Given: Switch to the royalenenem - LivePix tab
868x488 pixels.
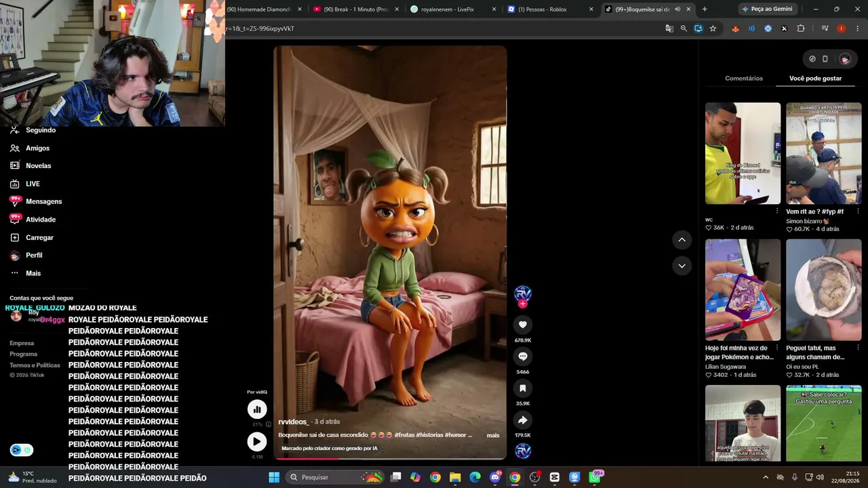Looking at the screenshot, I should pos(453,9).
